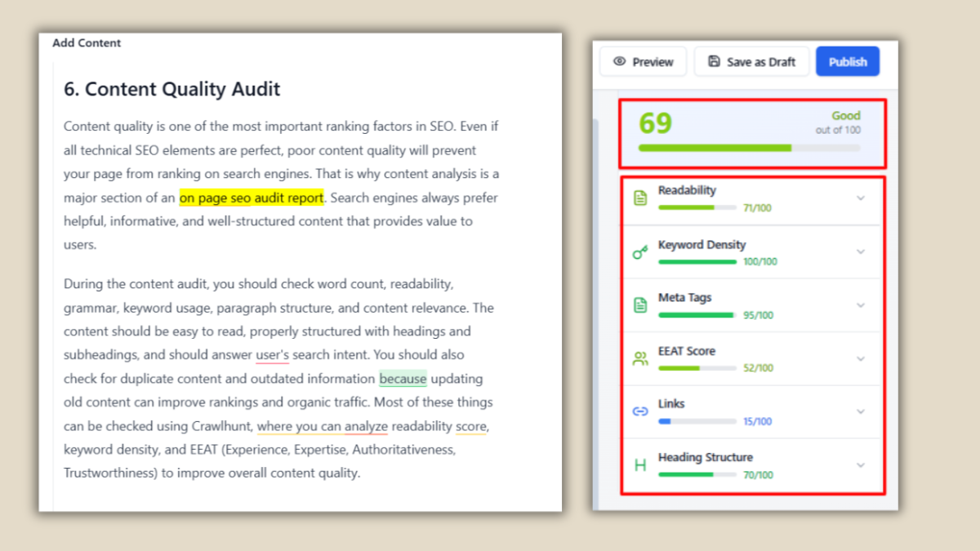This screenshot has width=980, height=551.
Task: Click the 95/100 meta tags value
Action: pos(758,315)
